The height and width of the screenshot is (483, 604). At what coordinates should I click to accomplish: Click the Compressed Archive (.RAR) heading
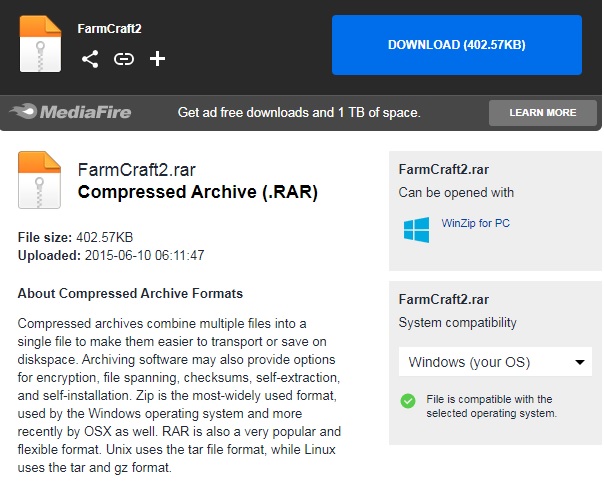(x=197, y=191)
